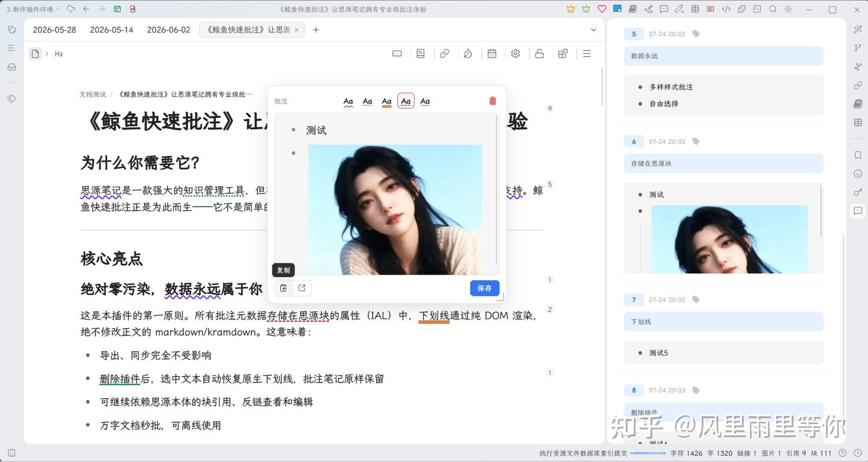Open the red PDF icon in title bar

click(133, 9)
